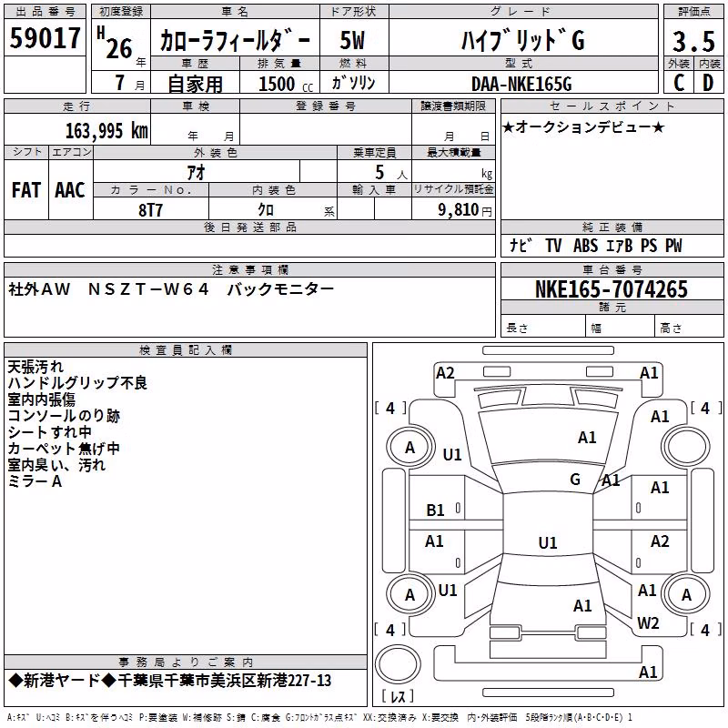
Task: Select the color number 8T7
Action: click(x=150, y=210)
